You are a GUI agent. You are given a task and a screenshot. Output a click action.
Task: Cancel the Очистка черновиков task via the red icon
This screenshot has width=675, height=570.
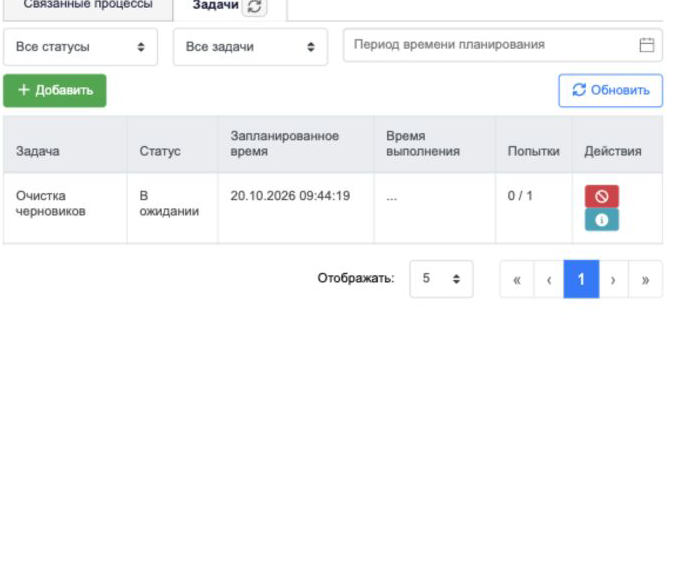pyautogui.click(x=601, y=196)
